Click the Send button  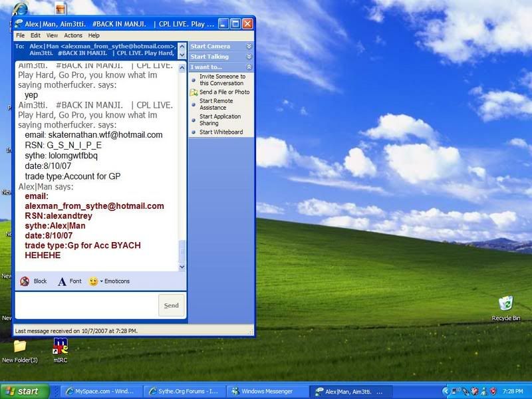[172, 305]
